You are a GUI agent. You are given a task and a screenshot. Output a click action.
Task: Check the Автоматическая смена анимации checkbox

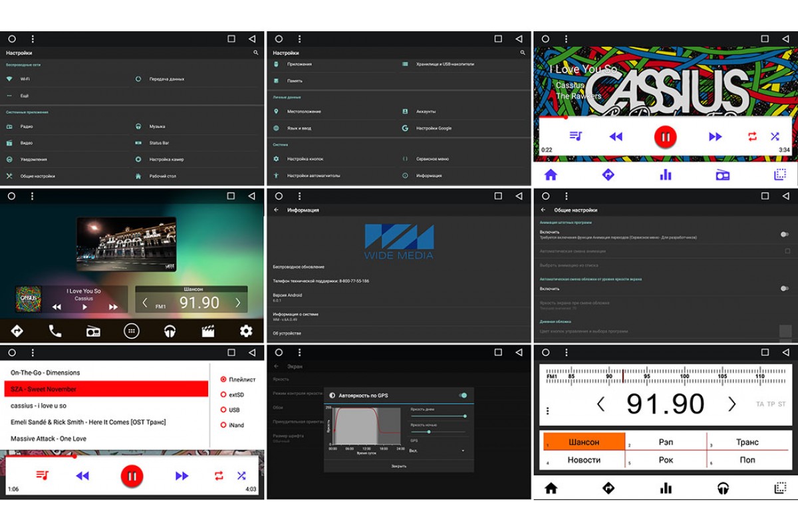[787, 251]
